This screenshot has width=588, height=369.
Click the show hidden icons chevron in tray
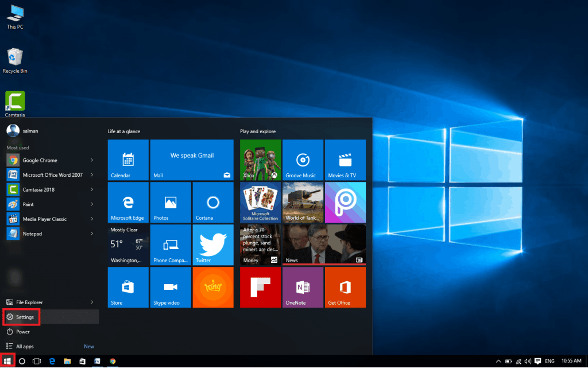(x=497, y=361)
